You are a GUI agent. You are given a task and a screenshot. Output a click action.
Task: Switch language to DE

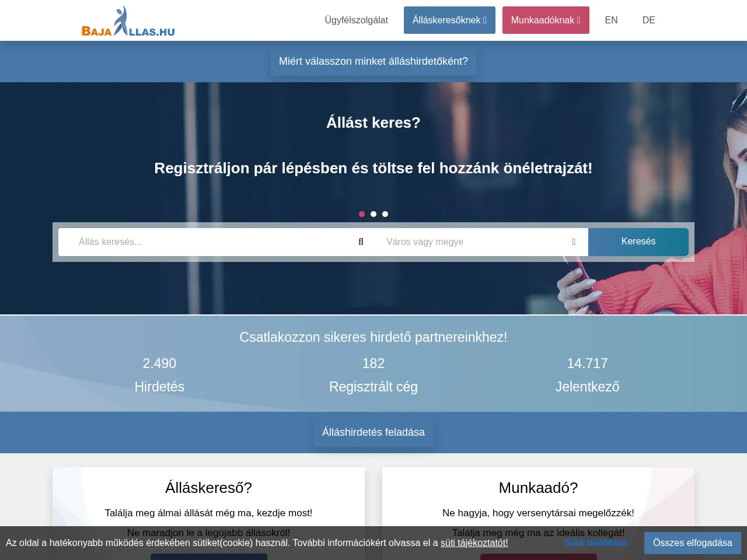(x=648, y=20)
